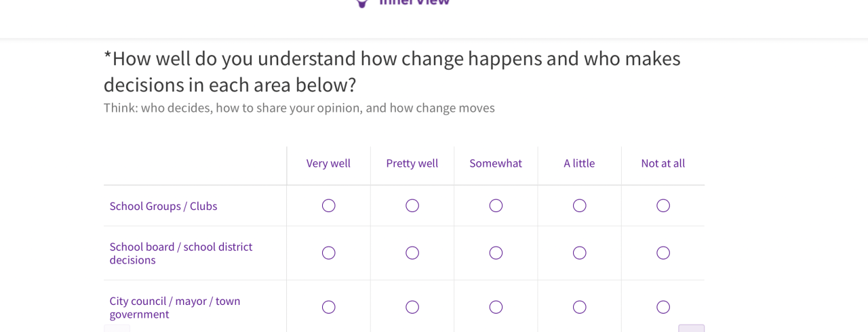Select 'Very well' for School Groups / Clubs
The width and height of the screenshot is (868, 332).
click(329, 206)
